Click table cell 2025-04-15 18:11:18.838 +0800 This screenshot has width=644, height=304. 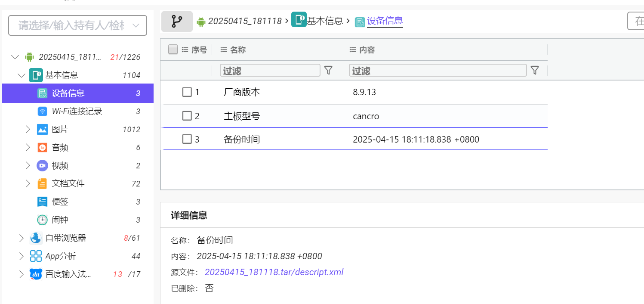tap(416, 140)
